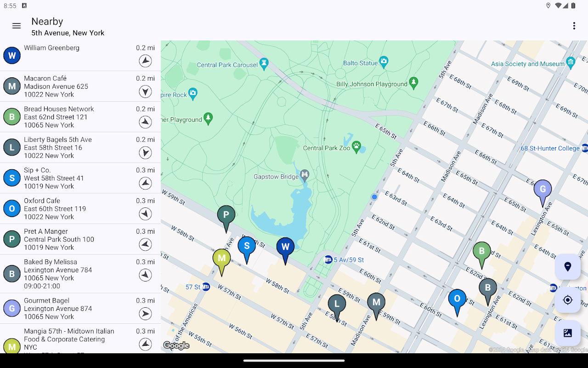
Task: Open the William Greenberg list entry
Action: (80, 56)
